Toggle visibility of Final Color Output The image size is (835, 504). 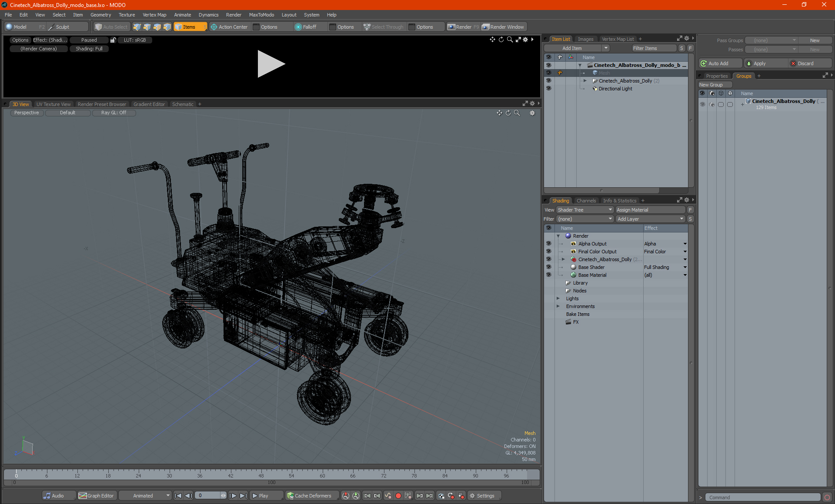[548, 252]
